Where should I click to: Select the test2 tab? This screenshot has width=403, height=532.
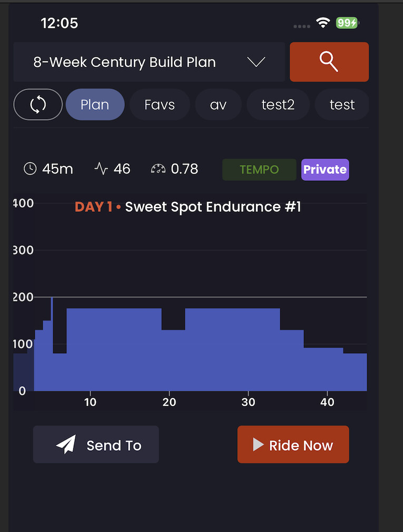click(x=278, y=104)
